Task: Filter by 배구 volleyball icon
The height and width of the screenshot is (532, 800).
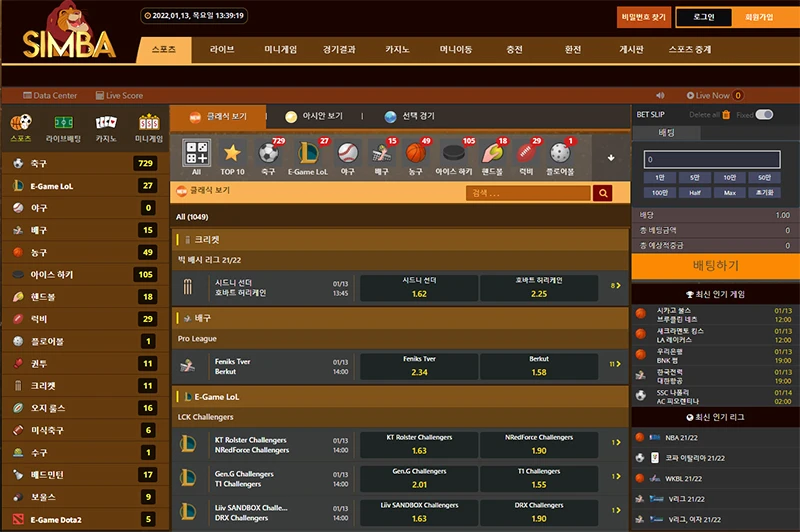Action: point(382,153)
